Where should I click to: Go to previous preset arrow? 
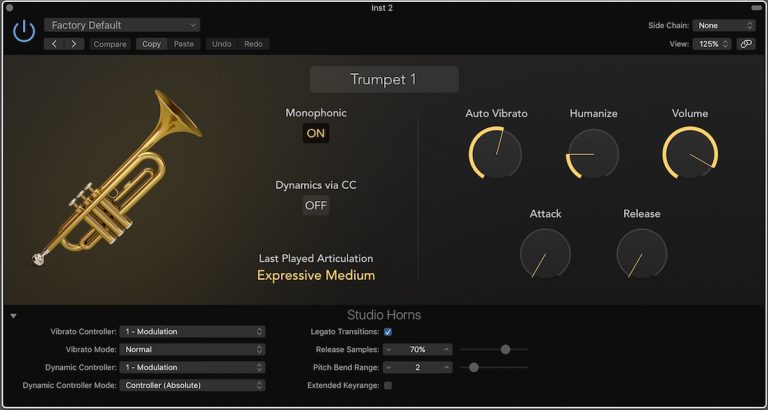click(x=54, y=44)
